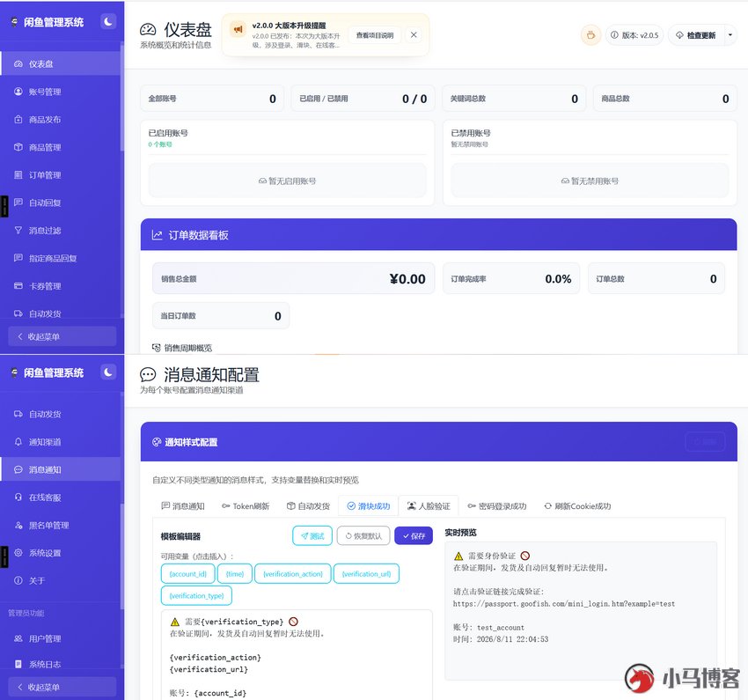Image resolution: width=748 pixels, height=700 pixels.
Task: Click the 查看项目说明 button
Action: coord(375,35)
